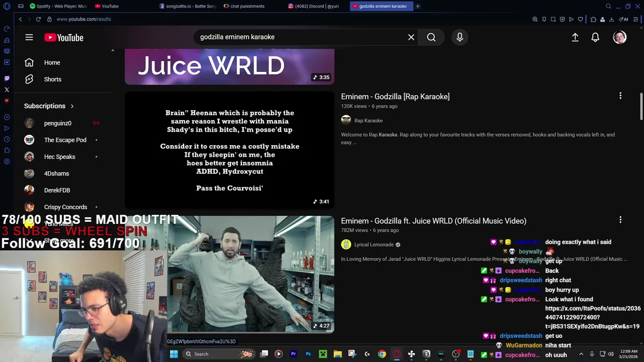Click the Windows taskbar Search box
The height and width of the screenshot is (362, 644).
(218, 354)
